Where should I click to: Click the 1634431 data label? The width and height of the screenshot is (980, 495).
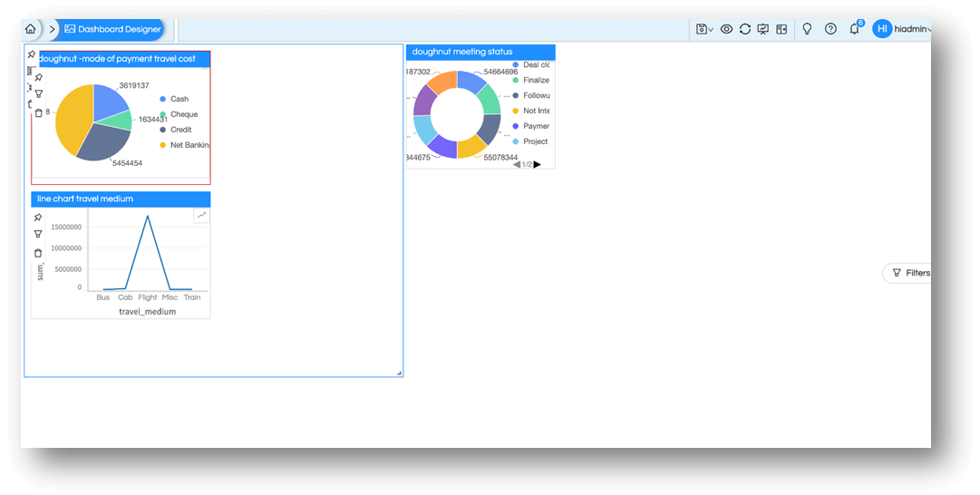click(x=153, y=120)
